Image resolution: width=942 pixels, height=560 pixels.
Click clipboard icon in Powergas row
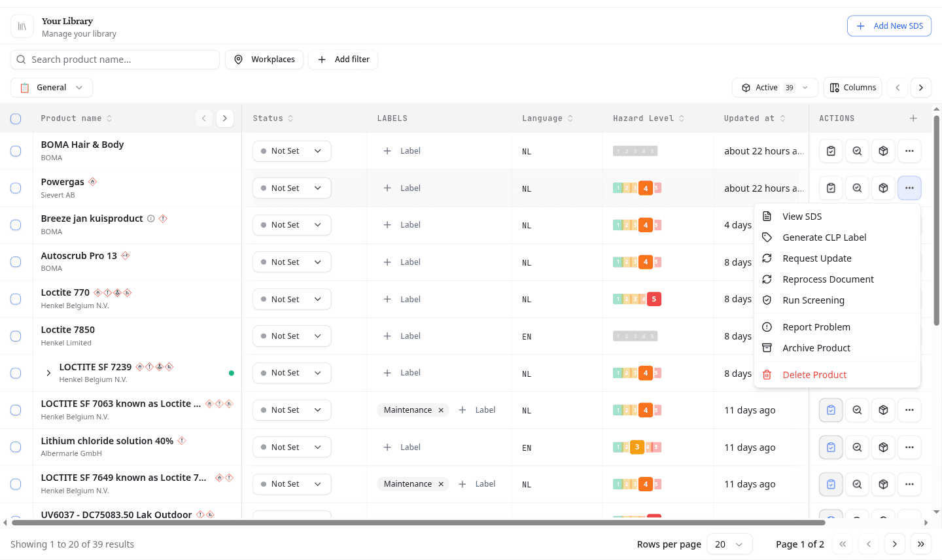(831, 188)
